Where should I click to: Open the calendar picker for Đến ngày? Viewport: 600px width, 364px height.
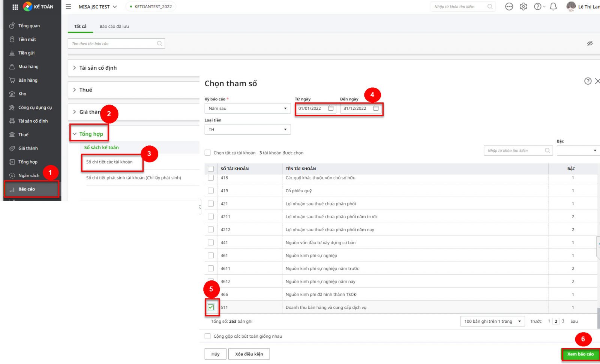376,108
